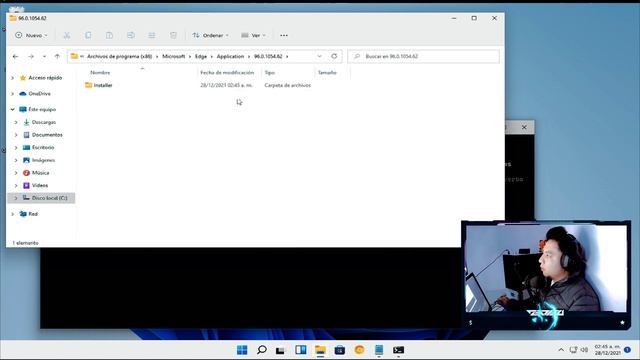The height and width of the screenshot is (360, 640).
Task: Open the Ver view dropdown
Action: [253, 36]
